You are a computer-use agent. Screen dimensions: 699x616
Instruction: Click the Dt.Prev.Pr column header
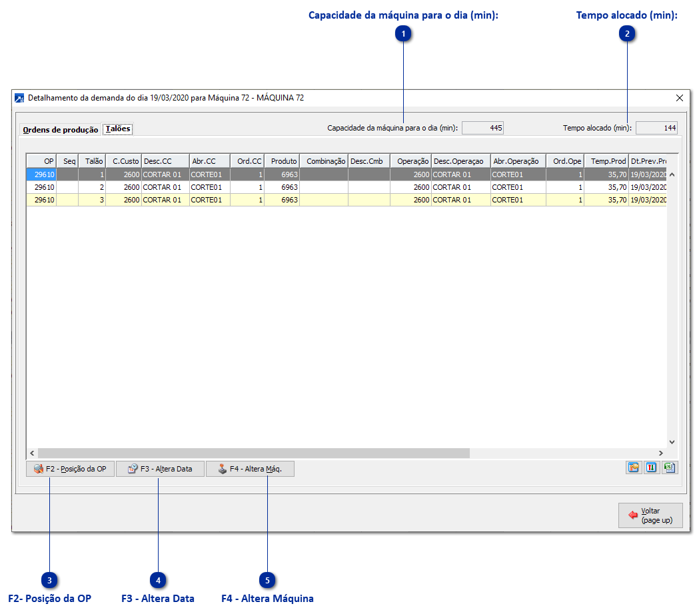[648, 161]
